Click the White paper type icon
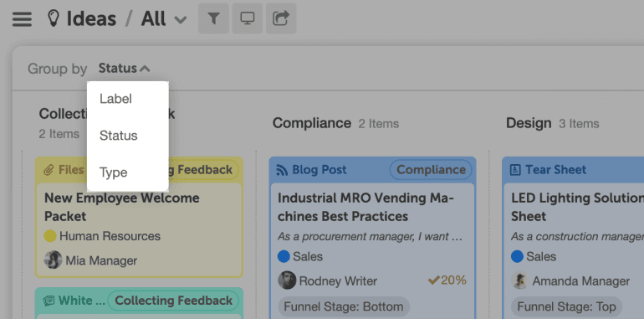 click(x=49, y=301)
